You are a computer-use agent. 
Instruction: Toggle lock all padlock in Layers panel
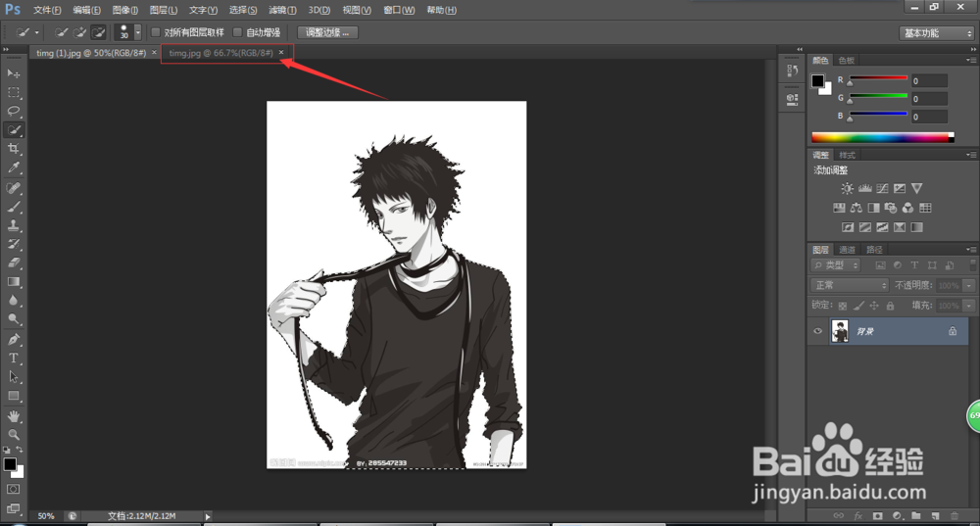890,306
